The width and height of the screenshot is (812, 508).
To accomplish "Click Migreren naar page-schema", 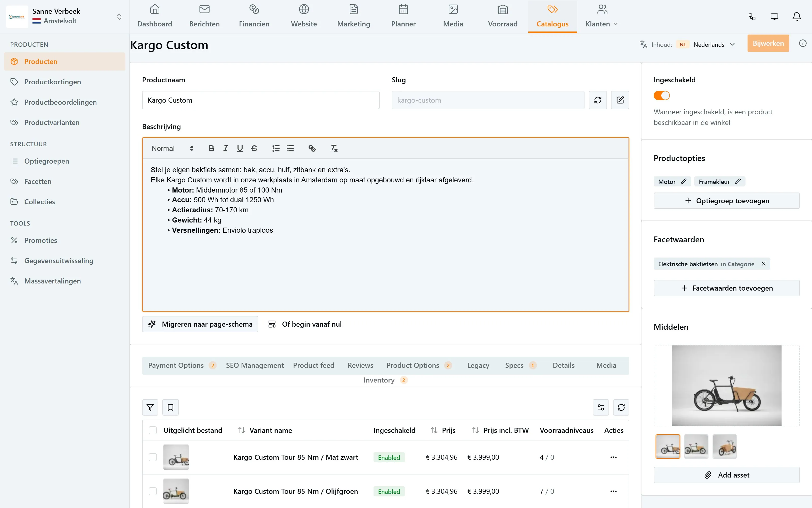I will click(200, 324).
